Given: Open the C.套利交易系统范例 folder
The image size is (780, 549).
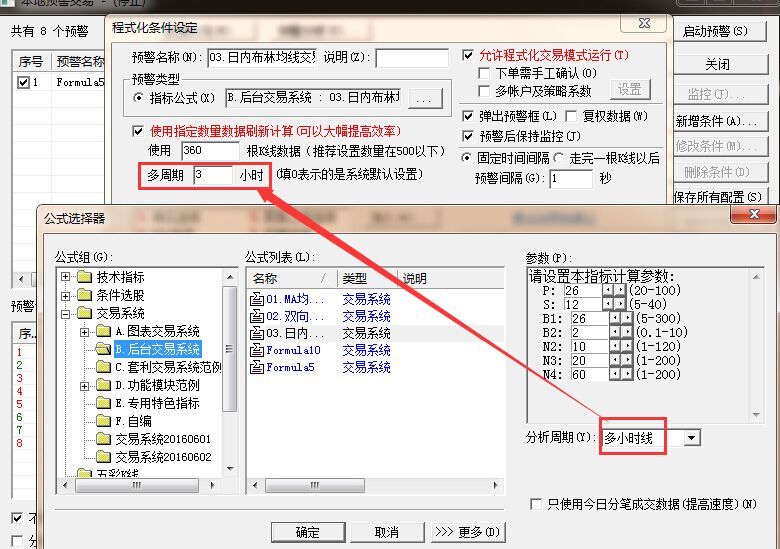Looking at the screenshot, I should pos(104,367).
